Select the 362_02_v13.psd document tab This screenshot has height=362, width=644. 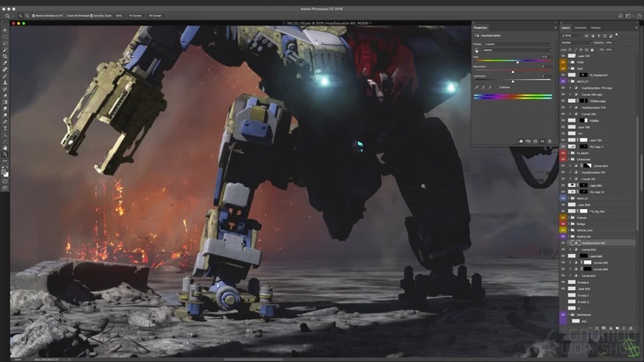tap(327, 24)
